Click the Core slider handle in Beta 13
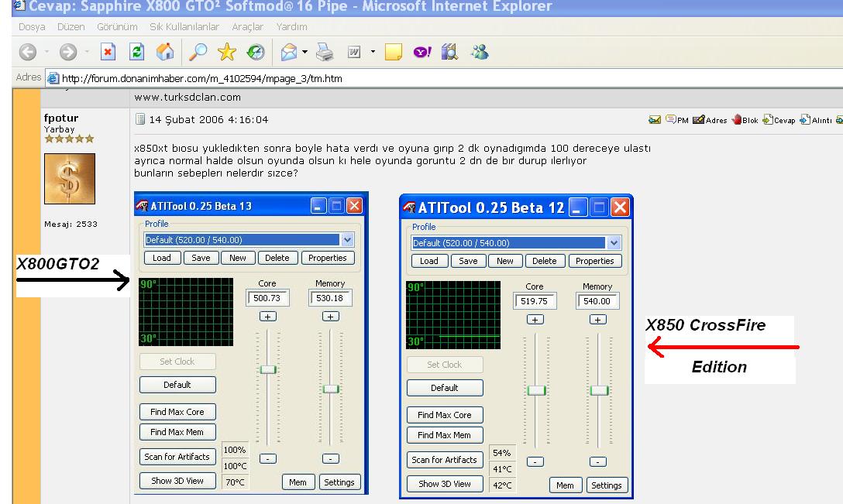Screen dimensions: 843x504 [x=268, y=369]
